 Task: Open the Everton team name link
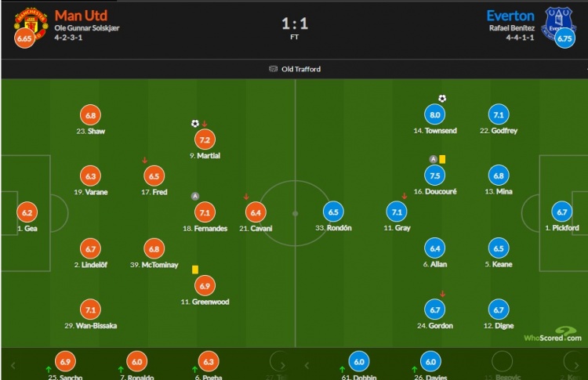click(x=510, y=16)
